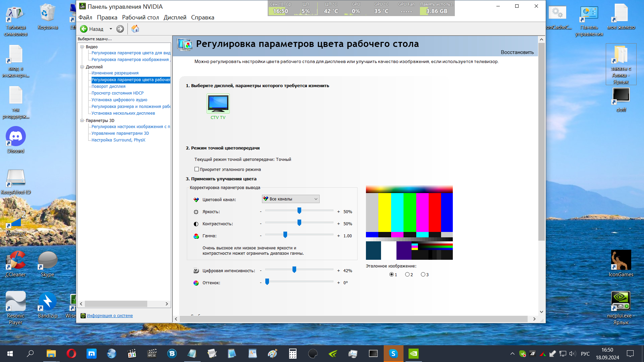Collapse the 'Параметры 3D' tree node

(x=82, y=121)
